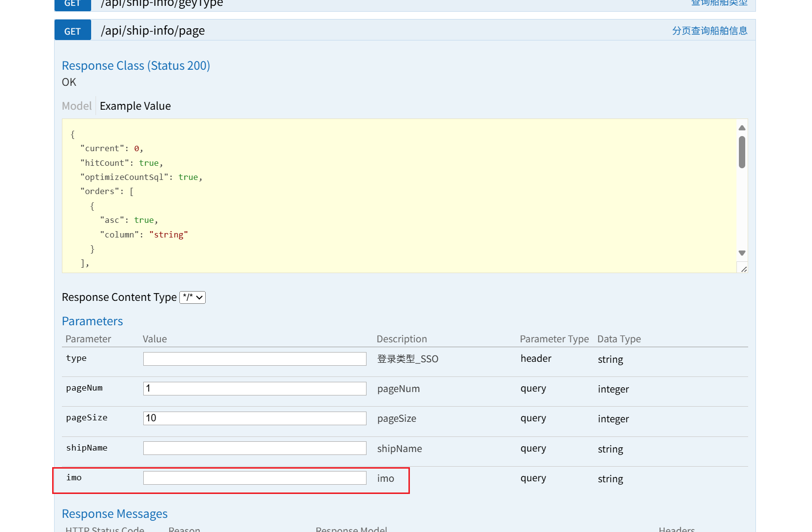This screenshot has width=812, height=532.
Task: Click the imo value input field
Action: point(254,478)
